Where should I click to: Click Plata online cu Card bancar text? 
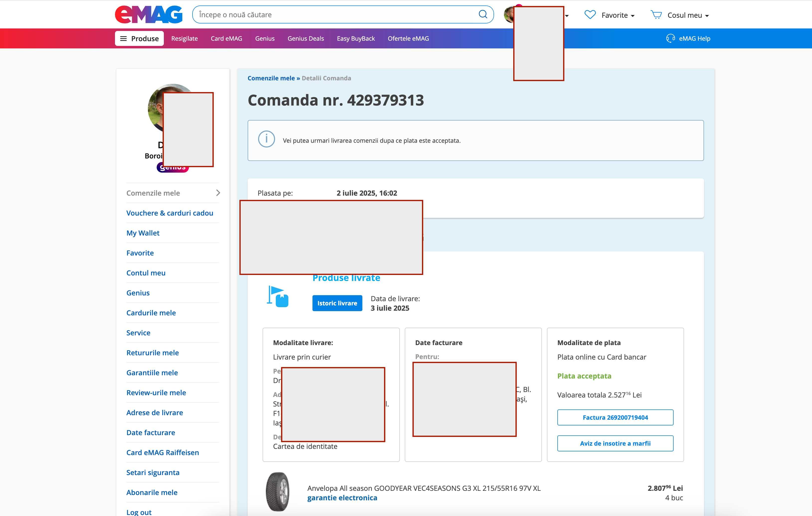click(x=602, y=357)
